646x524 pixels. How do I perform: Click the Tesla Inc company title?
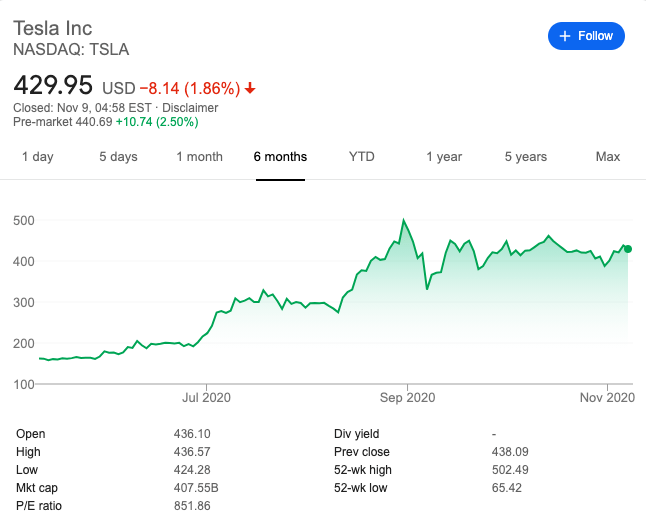coord(53,28)
